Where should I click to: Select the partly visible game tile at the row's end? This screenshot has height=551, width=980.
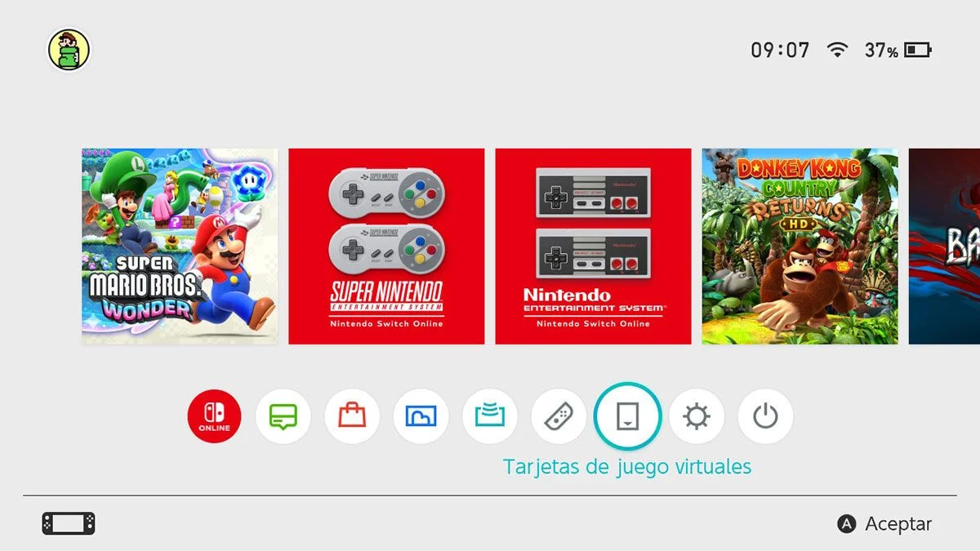click(944, 247)
